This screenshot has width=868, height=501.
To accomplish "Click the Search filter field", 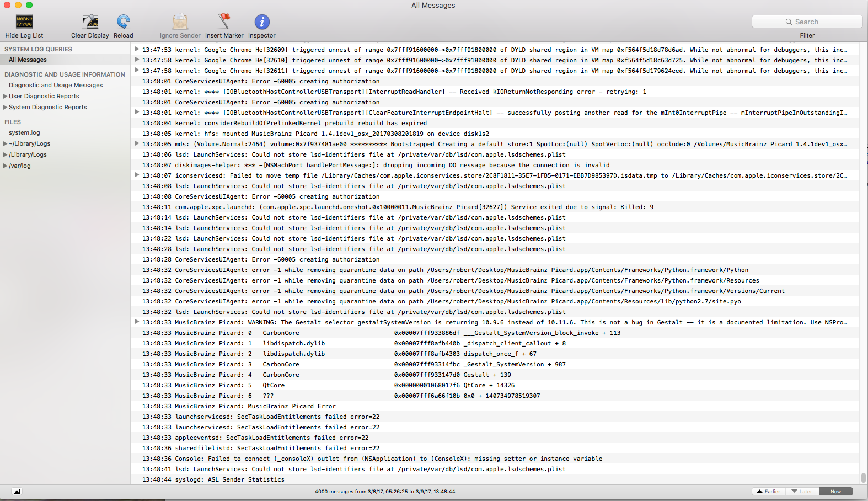I will pos(807,22).
